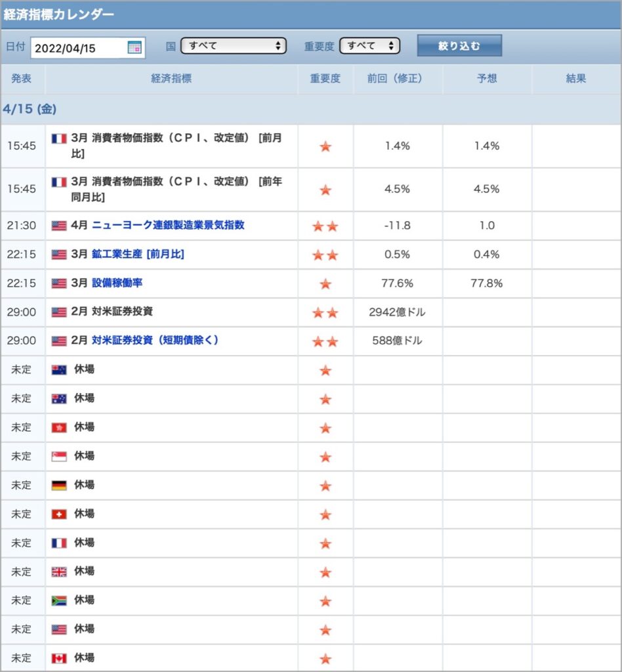The width and height of the screenshot is (622, 672).
Task: Click US flag beside 設備稼働率
Action: [x=59, y=283]
